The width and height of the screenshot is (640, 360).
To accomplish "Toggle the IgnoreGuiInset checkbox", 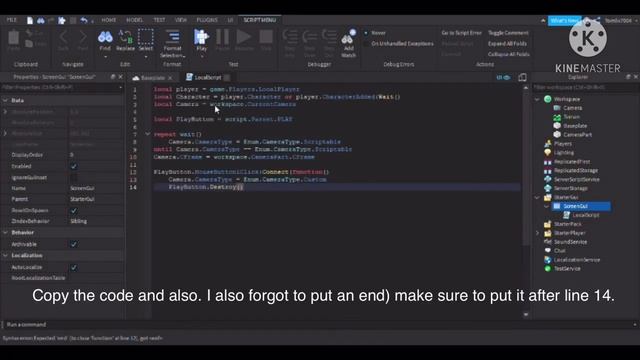I will coord(73,178).
